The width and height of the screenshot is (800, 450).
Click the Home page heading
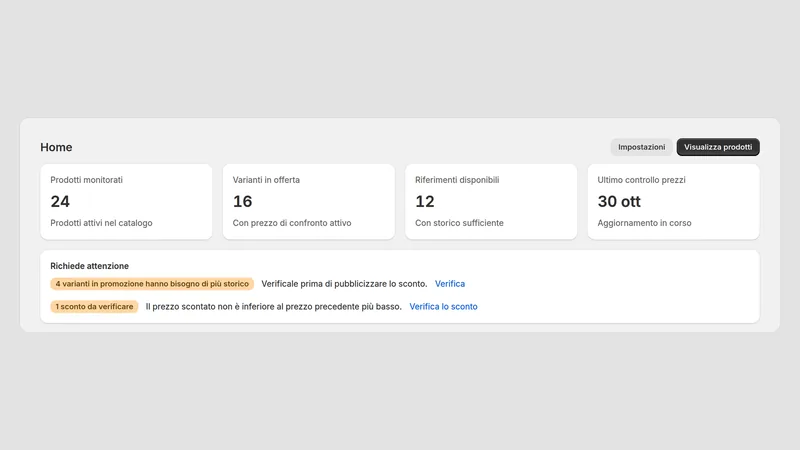56,147
